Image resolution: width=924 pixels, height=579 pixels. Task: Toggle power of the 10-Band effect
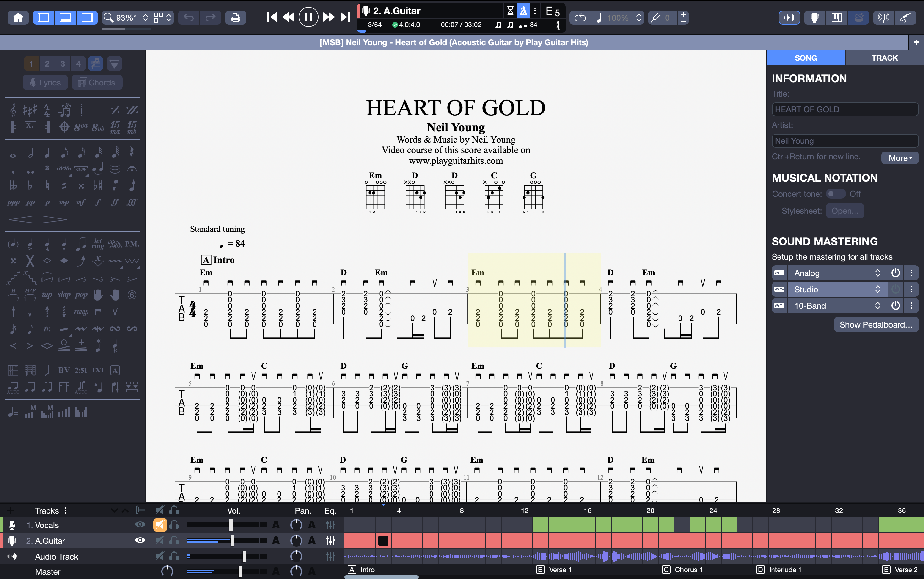895,306
